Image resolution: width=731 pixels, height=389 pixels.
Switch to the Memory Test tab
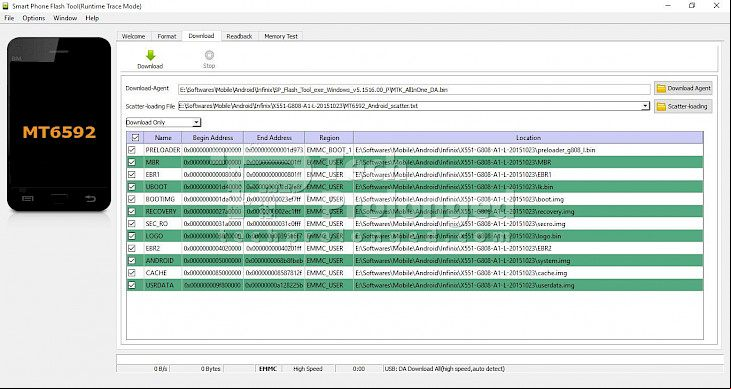[x=281, y=36]
